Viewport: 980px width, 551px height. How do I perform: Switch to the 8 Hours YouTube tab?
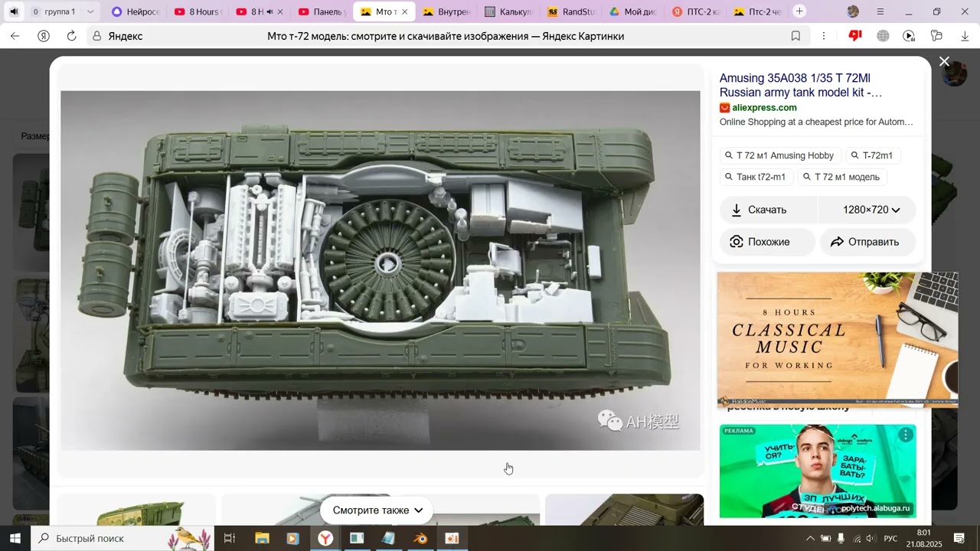click(x=198, y=11)
